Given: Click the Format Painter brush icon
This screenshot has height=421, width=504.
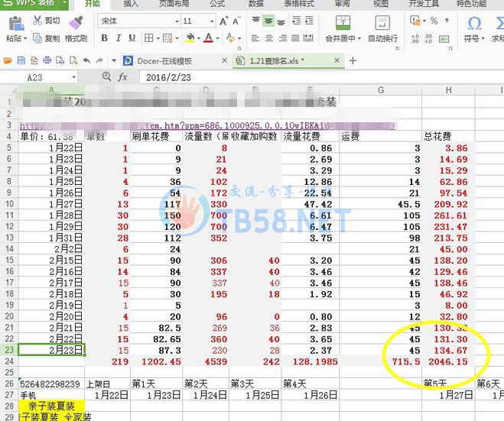Looking at the screenshot, I should [76, 23].
